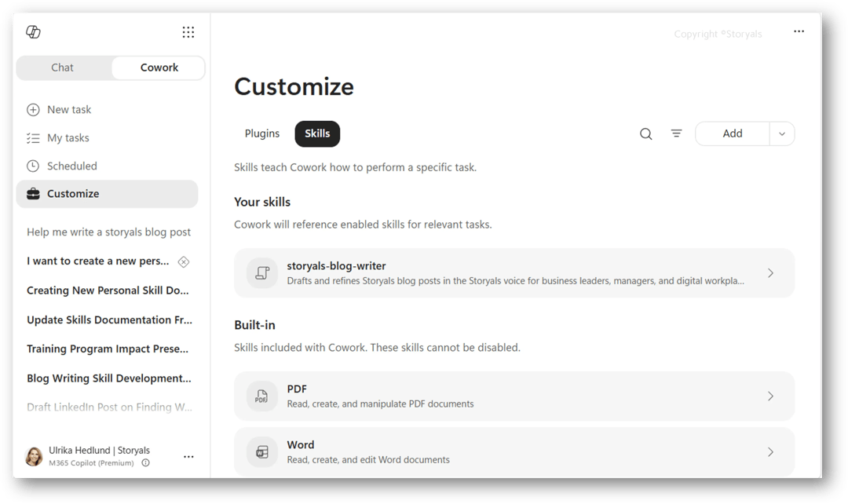This screenshot has width=848, height=504.
Task: Open the Training Program Impact Prese... task
Action: click(x=108, y=349)
